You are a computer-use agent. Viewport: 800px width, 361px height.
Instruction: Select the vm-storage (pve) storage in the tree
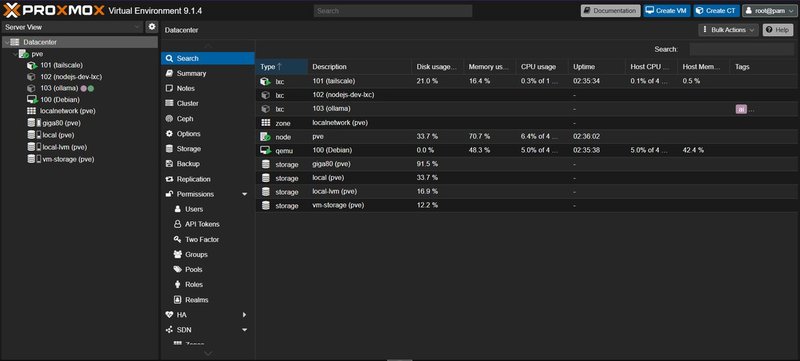tap(68, 159)
